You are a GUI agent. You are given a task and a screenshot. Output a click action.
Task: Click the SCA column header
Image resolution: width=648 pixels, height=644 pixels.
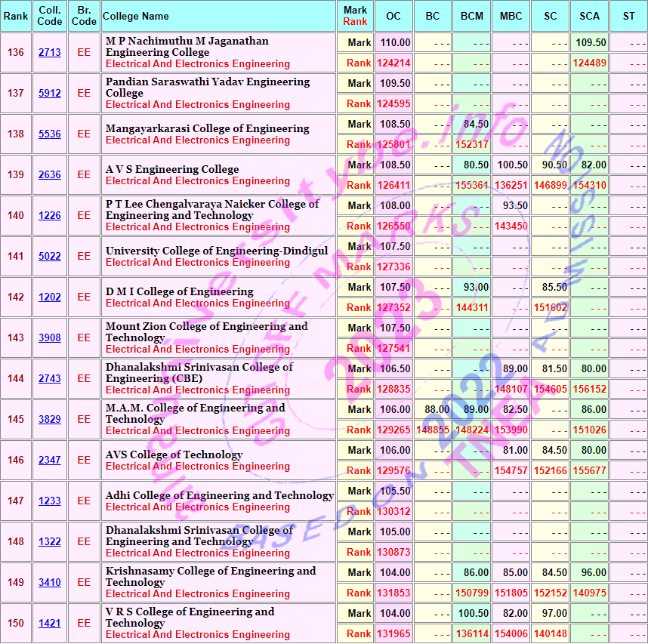pyautogui.click(x=589, y=17)
